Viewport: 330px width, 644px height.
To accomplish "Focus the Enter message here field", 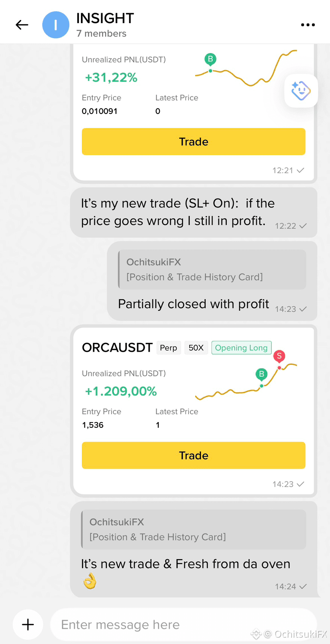I will click(x=183, y=624).
